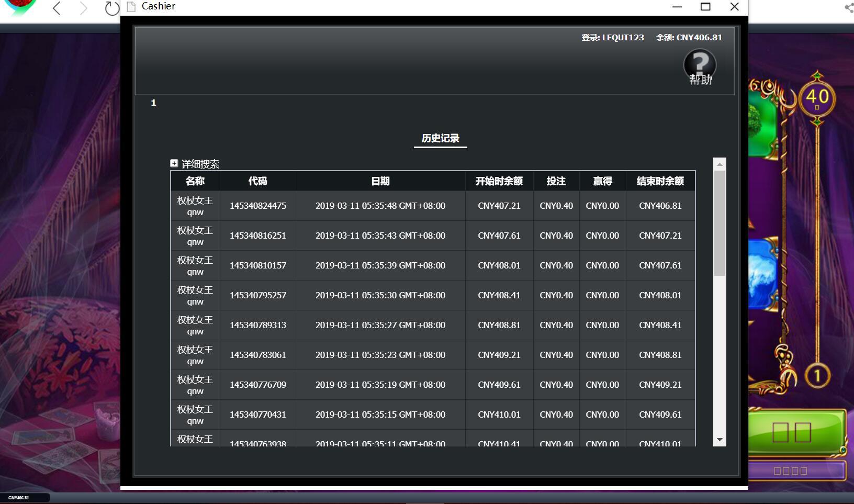Click the 开始时余额 column header

click(499, 181)
